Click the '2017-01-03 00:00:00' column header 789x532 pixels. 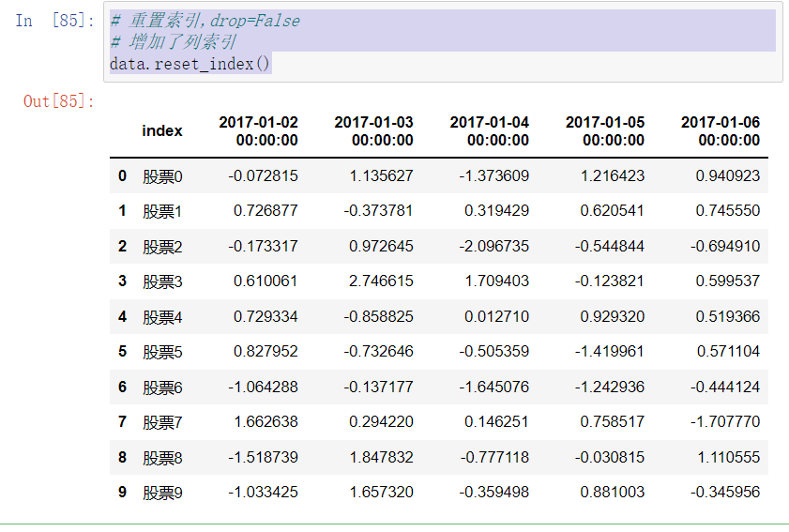pos(374,130)
